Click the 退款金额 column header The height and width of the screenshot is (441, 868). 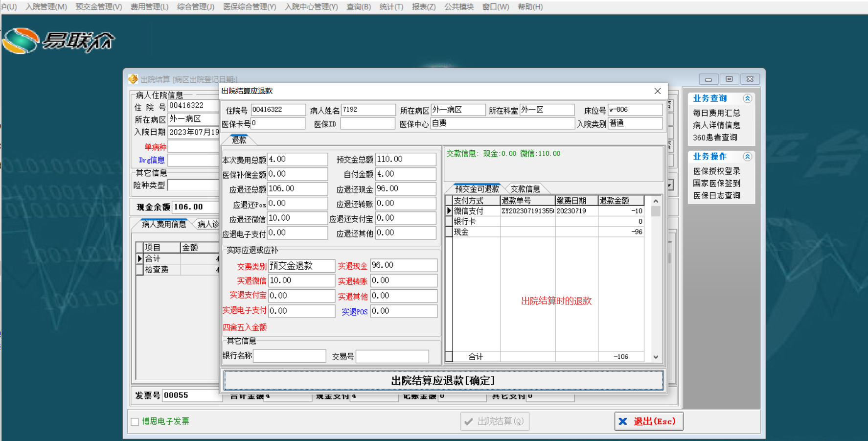click(621, 201)
